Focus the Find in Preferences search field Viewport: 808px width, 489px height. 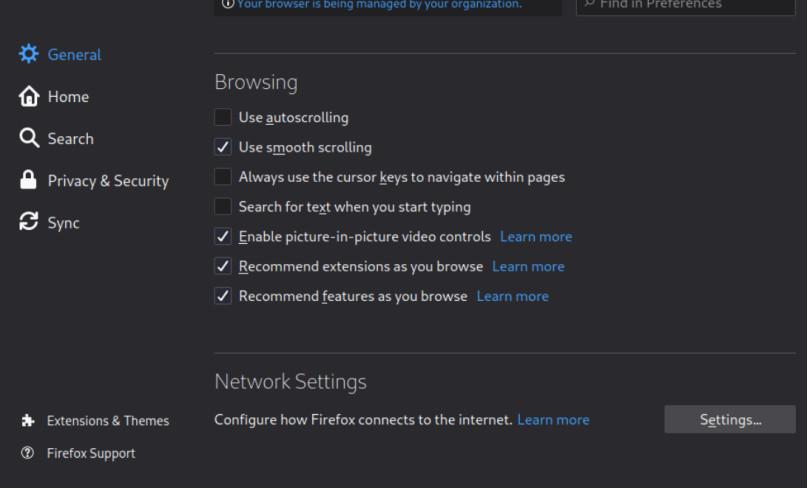coord(690,5)
